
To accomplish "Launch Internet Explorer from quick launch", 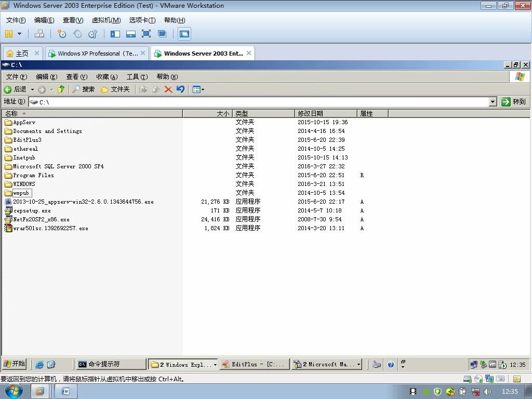I will [39, 364].
